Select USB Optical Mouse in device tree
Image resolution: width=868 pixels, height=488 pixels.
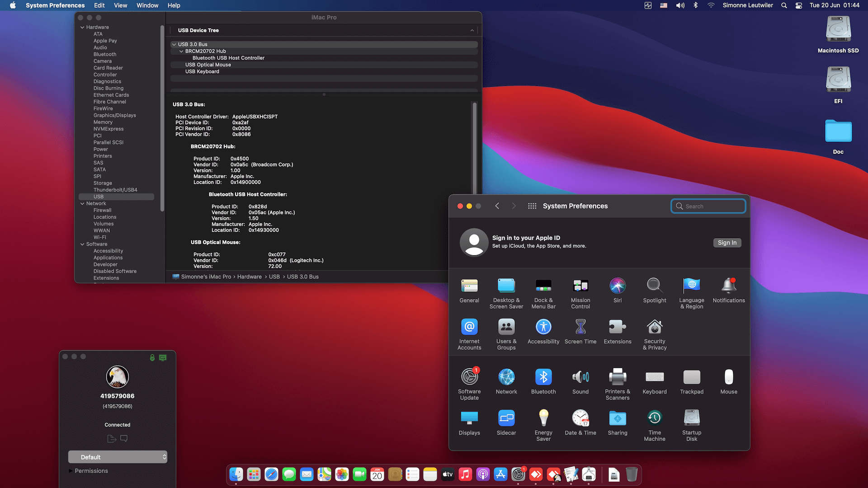click(324, 65)
